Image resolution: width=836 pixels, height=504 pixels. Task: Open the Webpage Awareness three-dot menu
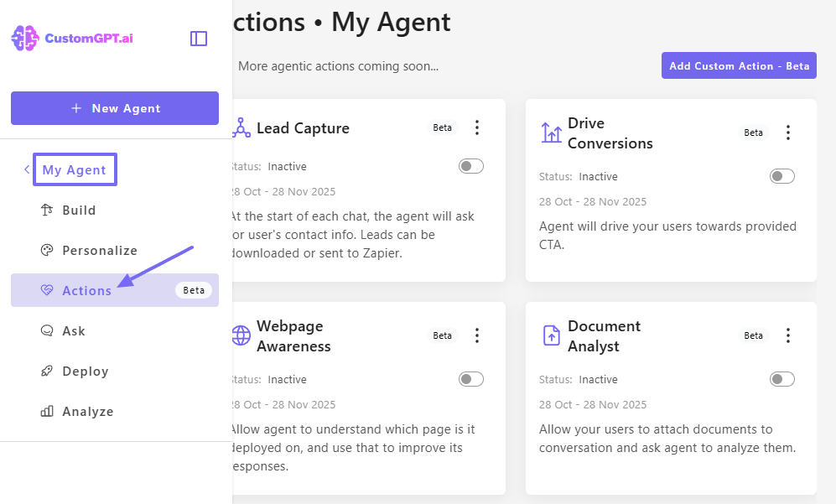[477, 335]
